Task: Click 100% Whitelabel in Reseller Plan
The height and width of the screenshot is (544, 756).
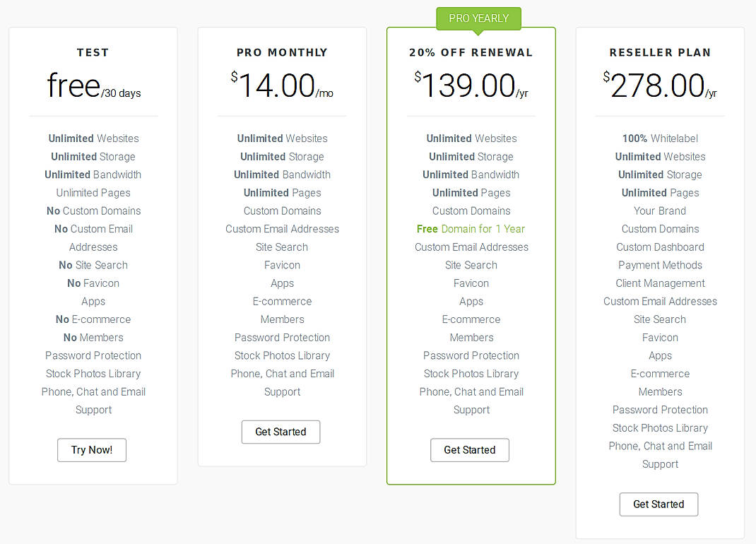Action: (660, 138)
